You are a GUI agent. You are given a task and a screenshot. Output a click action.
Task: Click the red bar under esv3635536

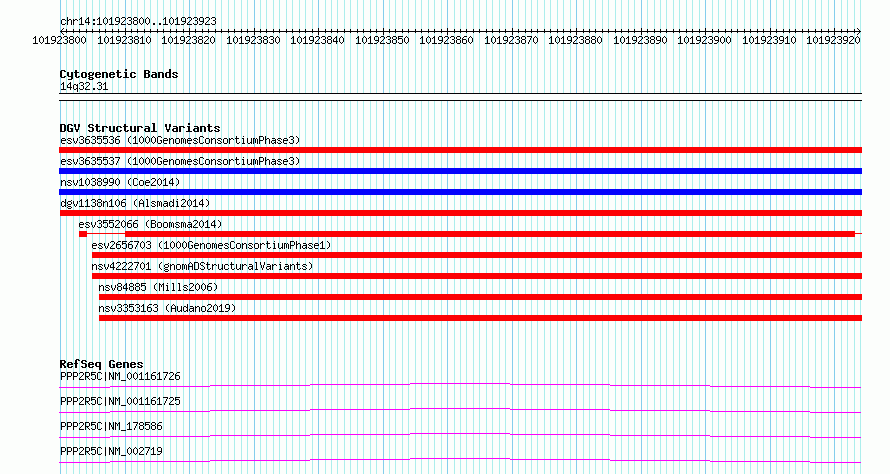coord(460,150)
